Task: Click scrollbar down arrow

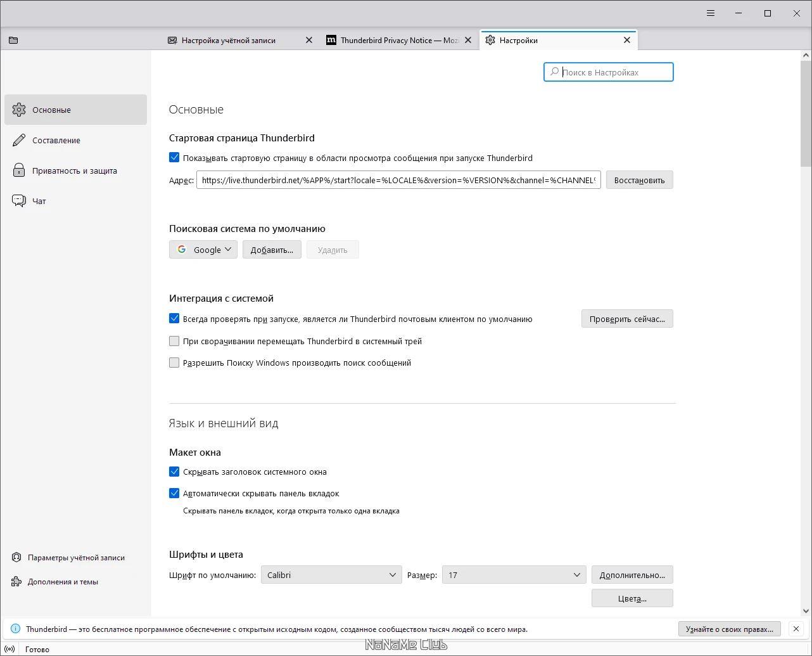Action: [806, 611]
